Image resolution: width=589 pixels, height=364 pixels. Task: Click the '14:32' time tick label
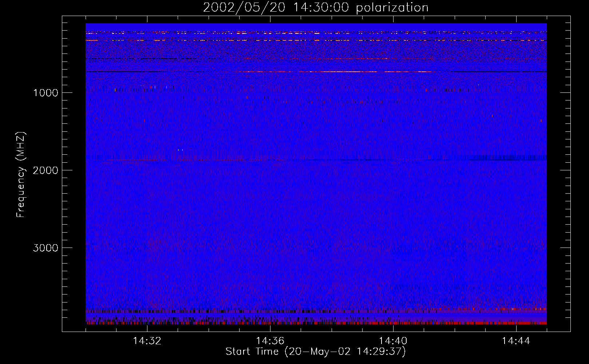coord(147,341)
